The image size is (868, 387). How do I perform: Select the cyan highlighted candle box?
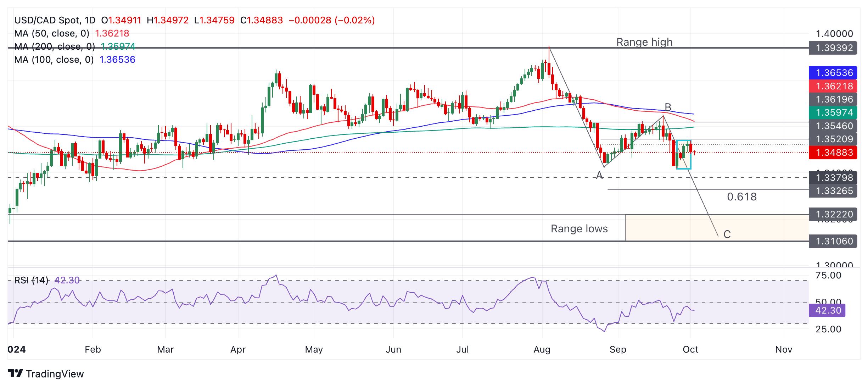684,155
